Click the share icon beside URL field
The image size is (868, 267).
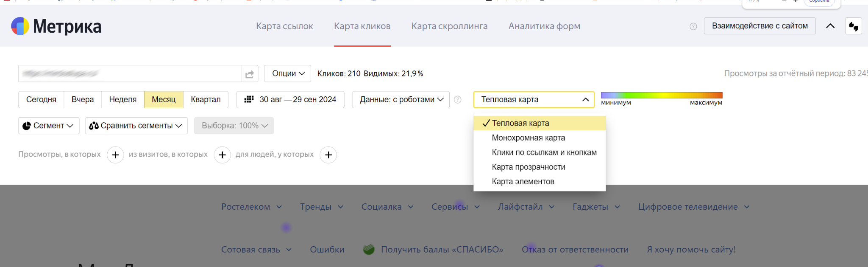(x=249, y=74)
